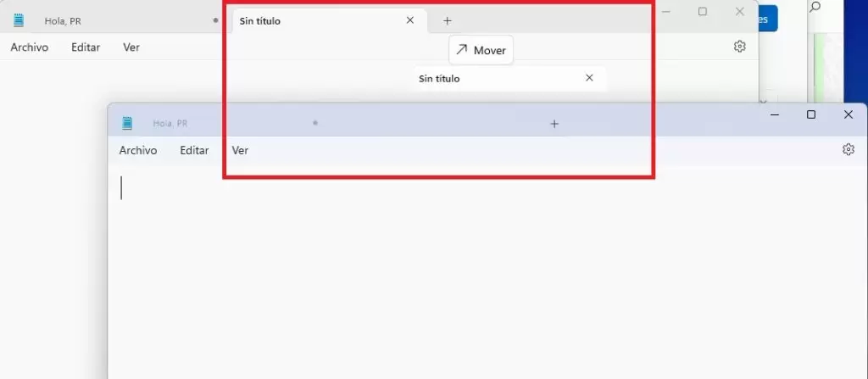
Task: Open settings gear in the background Notepad window
Action: click(739, 47)
